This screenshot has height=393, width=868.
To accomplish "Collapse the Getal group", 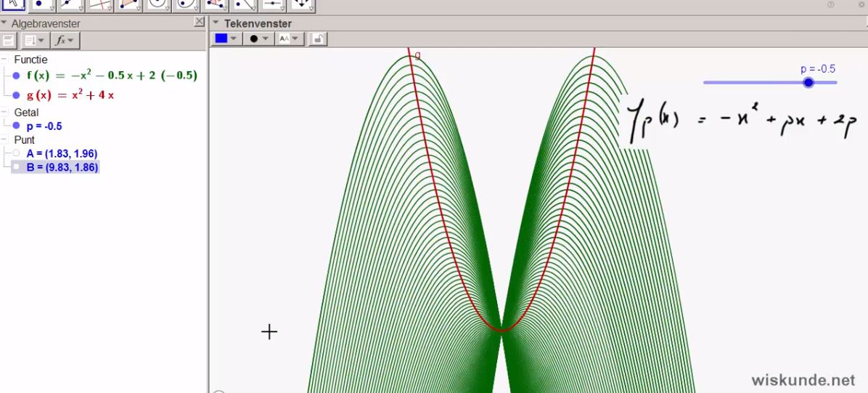I will (x=4, y=112).
